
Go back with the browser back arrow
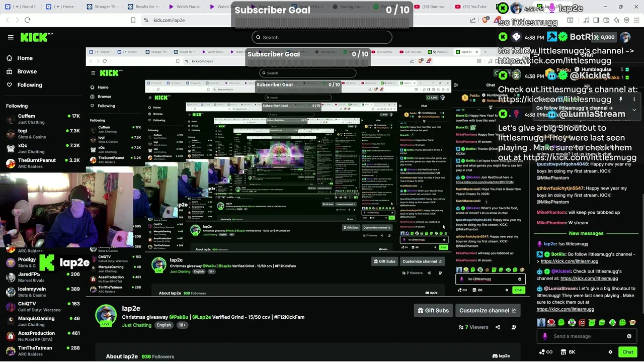tap(7, 20)
